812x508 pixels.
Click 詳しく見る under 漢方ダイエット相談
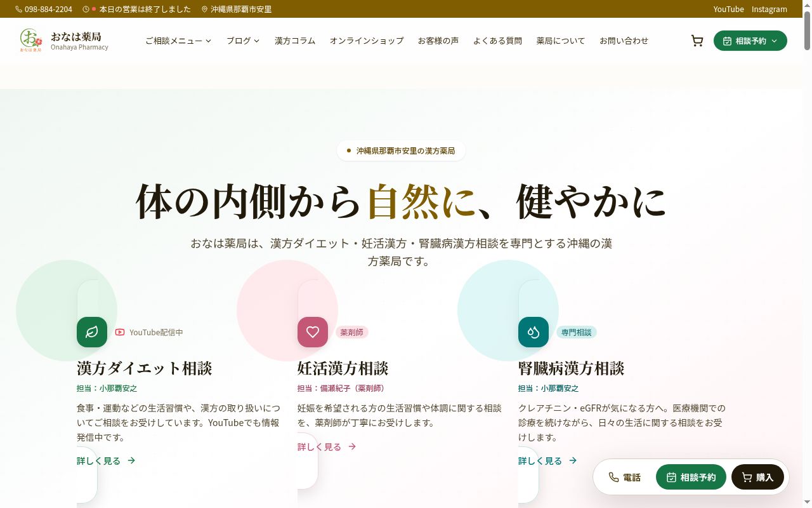tap(107, 461)
